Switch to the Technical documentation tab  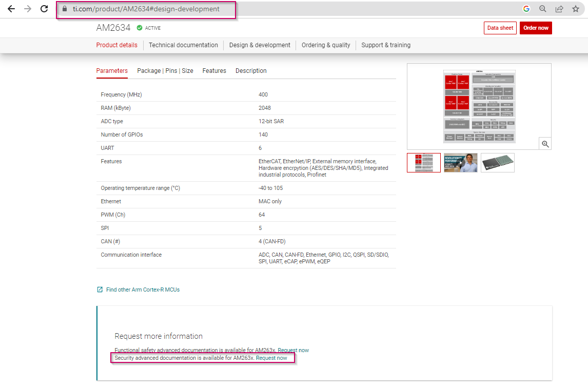pyautogui.click(x=183, y=45)
